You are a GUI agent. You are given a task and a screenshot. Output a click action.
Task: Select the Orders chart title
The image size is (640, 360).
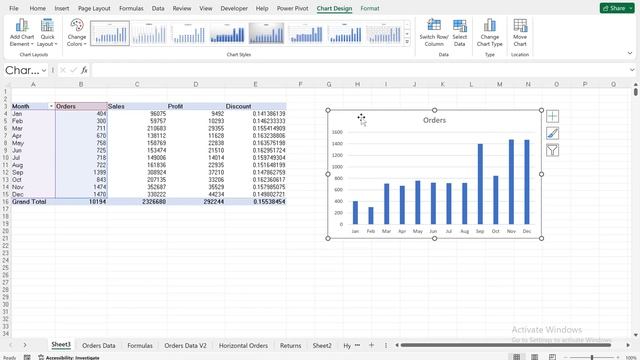click(x=434, y=120)
